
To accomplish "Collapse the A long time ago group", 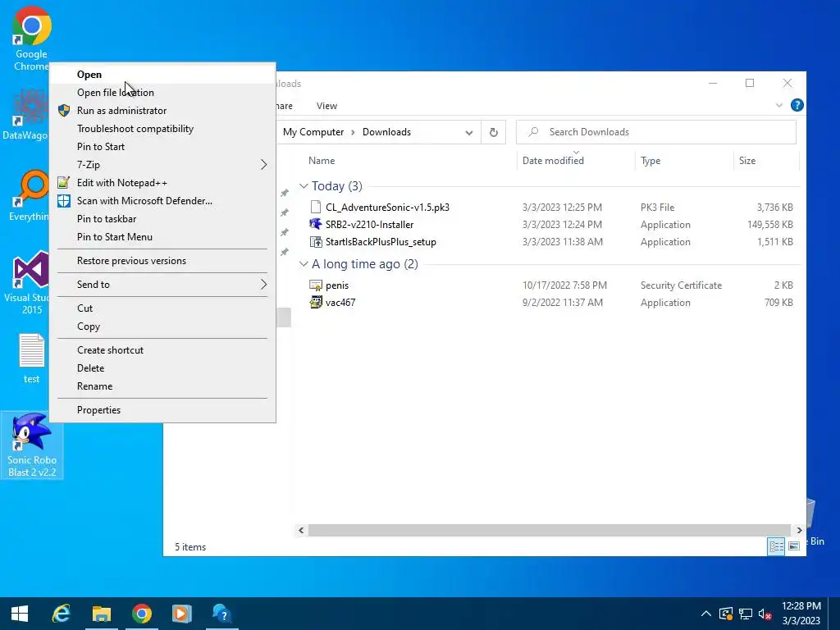I will click(304, 264).
